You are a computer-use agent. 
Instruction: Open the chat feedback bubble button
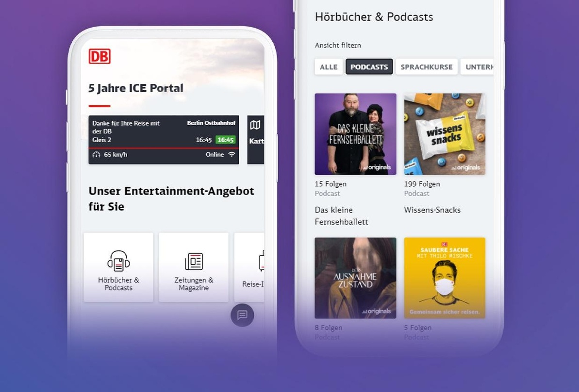[242, 315]
